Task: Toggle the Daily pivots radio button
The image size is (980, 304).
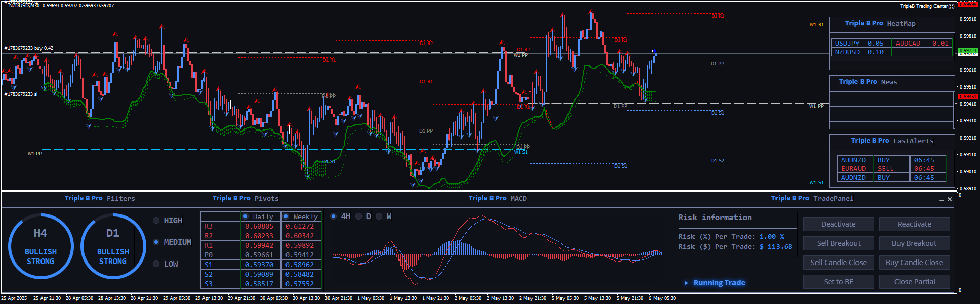Action: 246,216
